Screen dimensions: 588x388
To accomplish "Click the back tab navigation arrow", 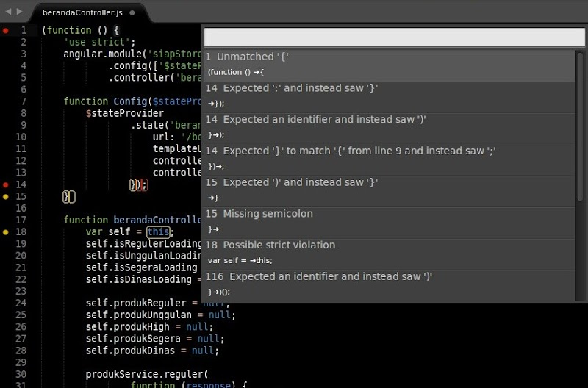I will [x=8, y=12].
